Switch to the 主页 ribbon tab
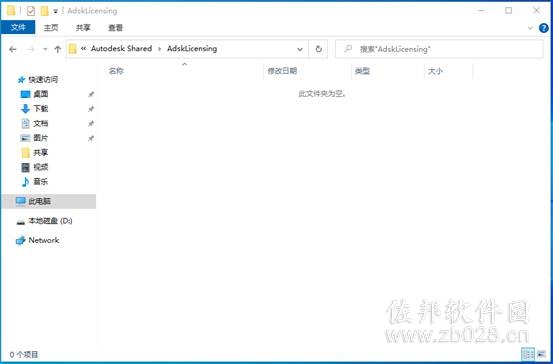This screenshot has width=553, height=364. coord(51,28)
